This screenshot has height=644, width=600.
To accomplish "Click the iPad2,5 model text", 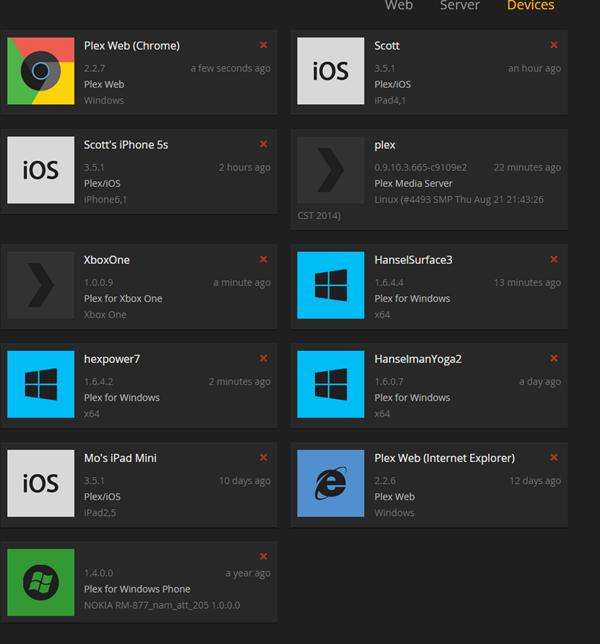I will pos(100,513).
